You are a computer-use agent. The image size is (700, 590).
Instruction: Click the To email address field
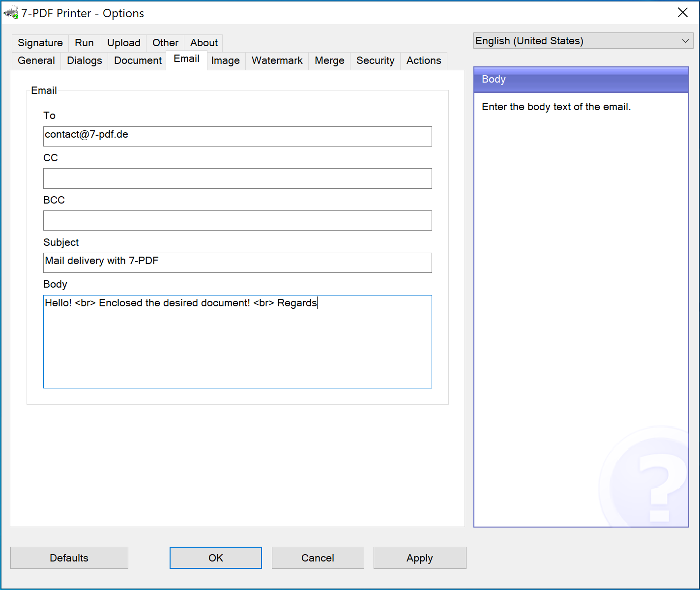(x=237, y=136)
